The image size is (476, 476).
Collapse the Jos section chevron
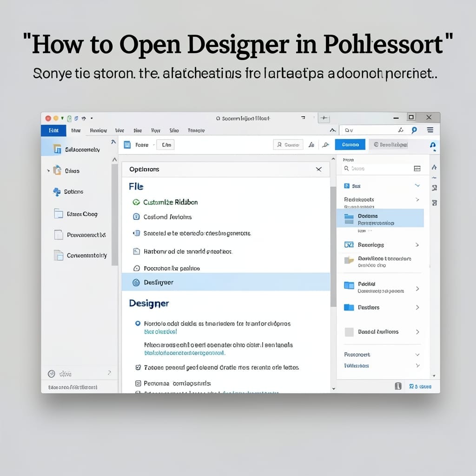click(x=417, y=185)
